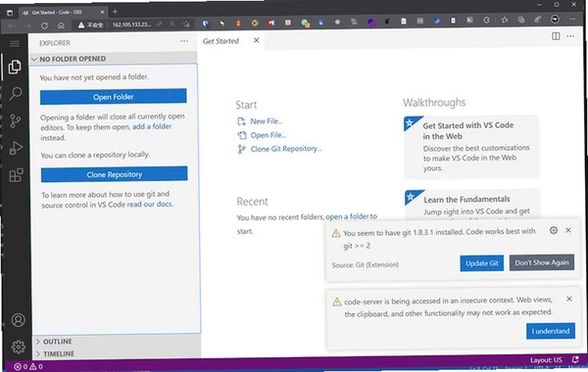Open the Learn the Fundamentals walkthrough
The height and width of the screenshot is (372, 588).
(472, 205)
